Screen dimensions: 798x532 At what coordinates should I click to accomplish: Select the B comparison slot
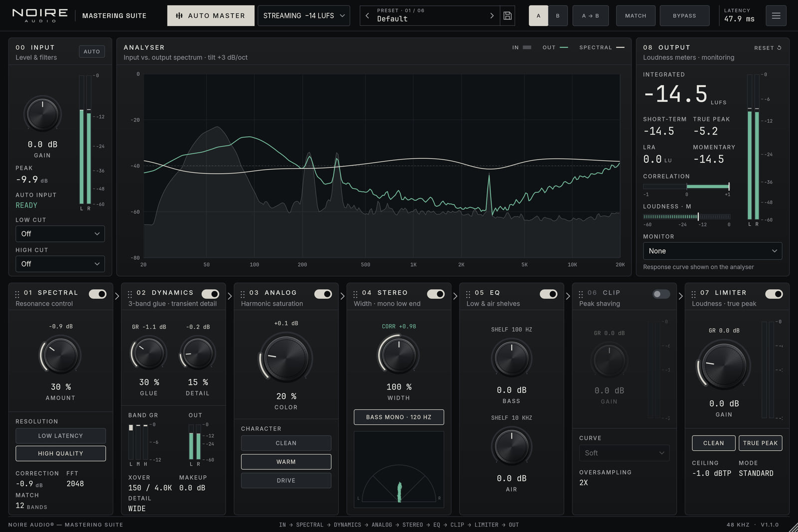(x=558, y=15)
